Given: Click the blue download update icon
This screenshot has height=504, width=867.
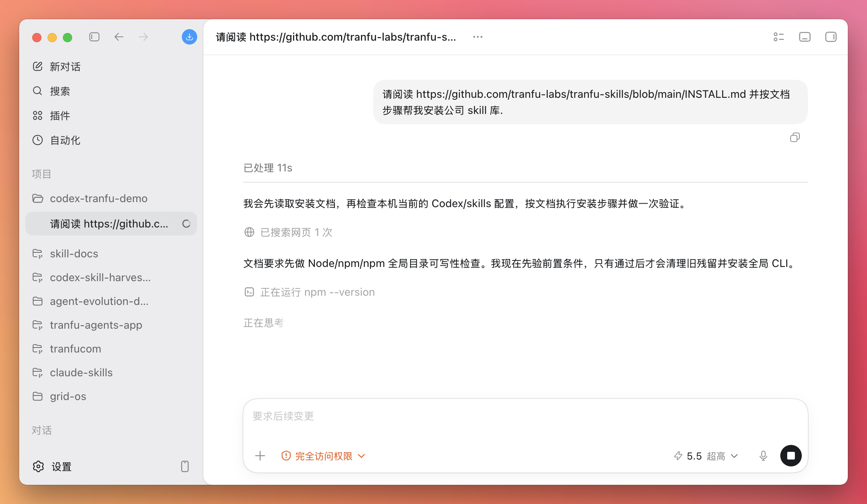Looking at the screenshot, I should tap(189, 37).
